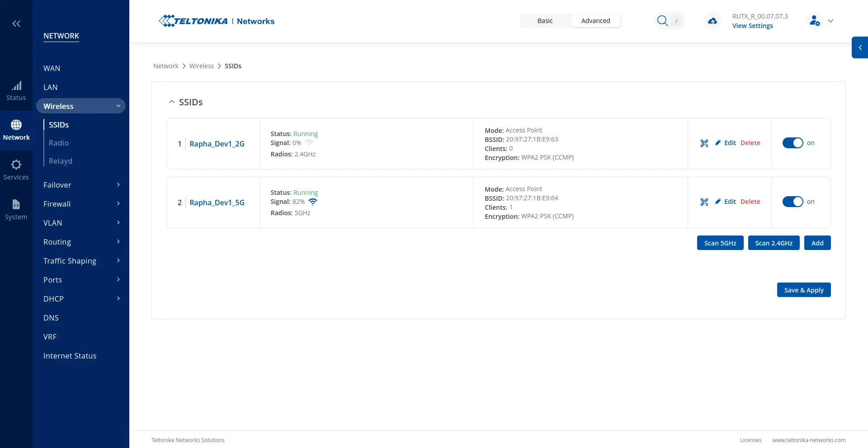Open the search magnifier in the header
The width and height of the screenshot is (868, 448).
pos(662,20)
